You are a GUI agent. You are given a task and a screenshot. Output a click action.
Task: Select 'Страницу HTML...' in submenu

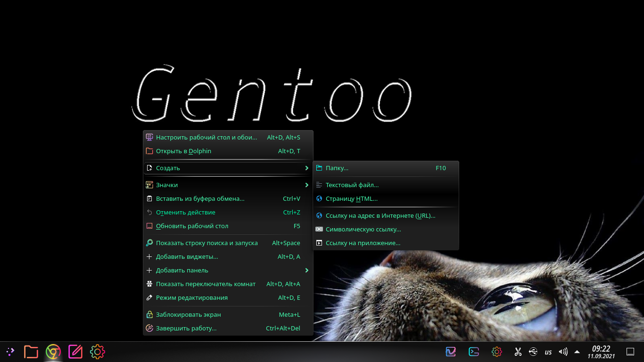tap(386, 198)
